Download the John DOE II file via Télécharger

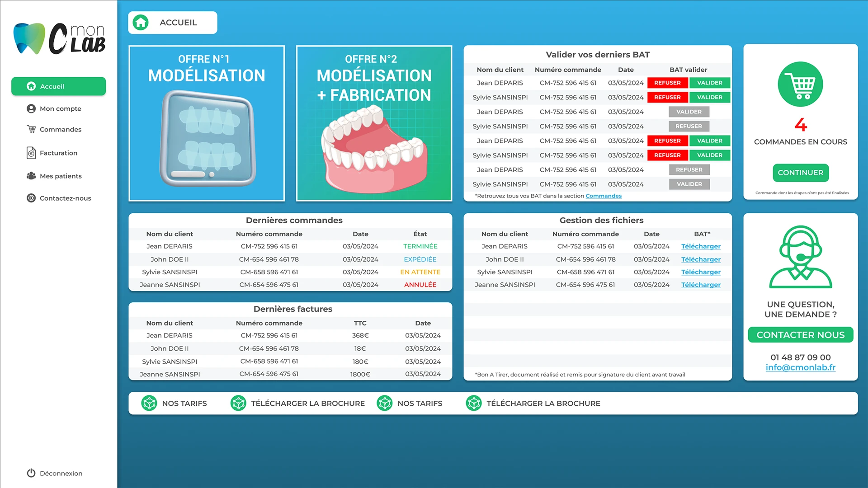click(x=701, y=259)
